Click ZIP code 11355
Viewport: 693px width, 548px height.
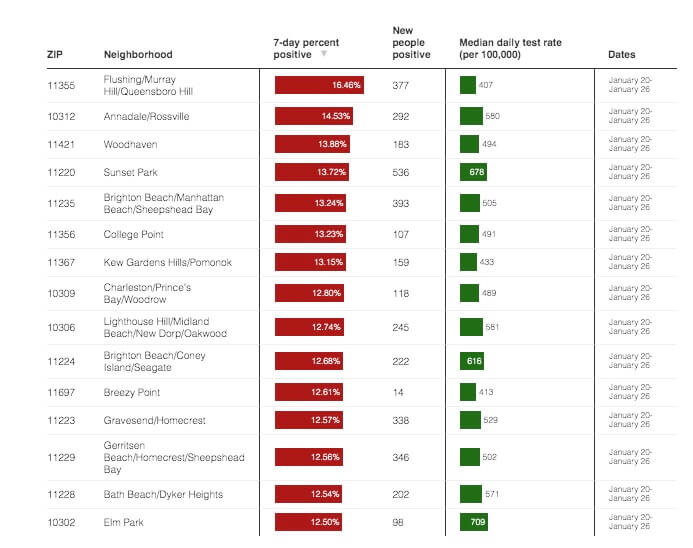(x=62, y=86)
